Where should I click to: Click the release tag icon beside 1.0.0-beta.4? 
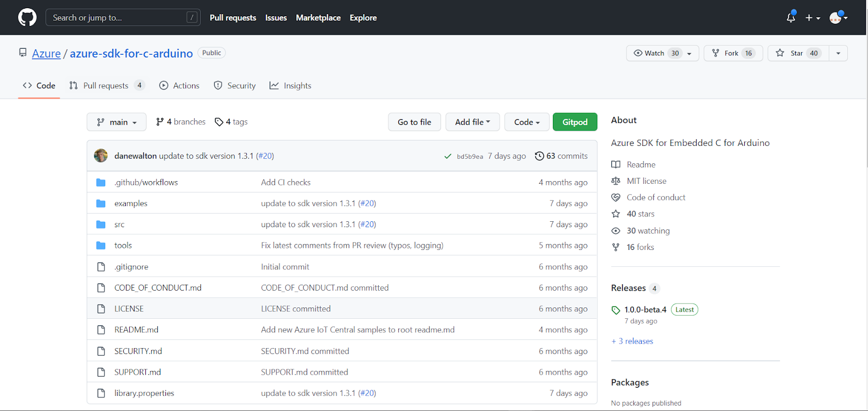pyautogui.click(x=616, y=310)
